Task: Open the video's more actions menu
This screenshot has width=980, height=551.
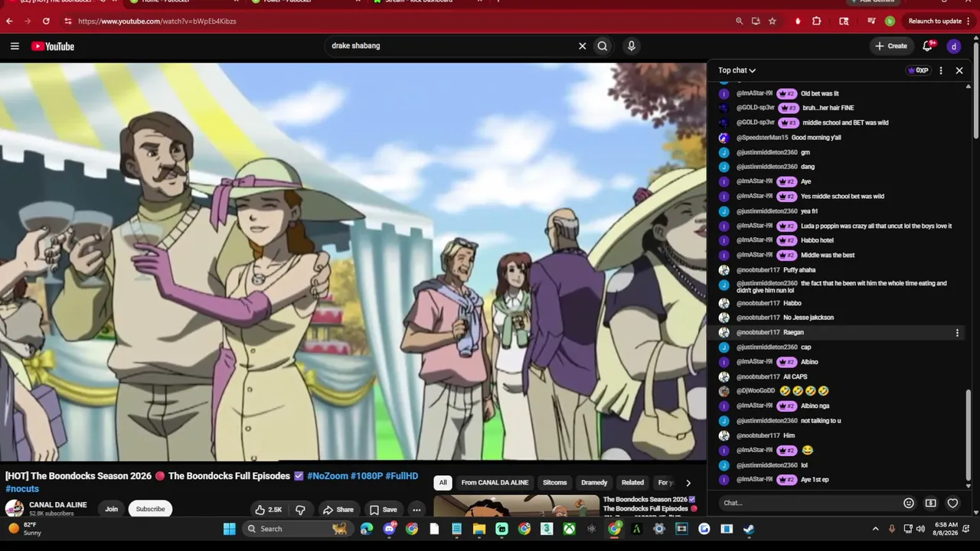Action: (x=416, y=510)
